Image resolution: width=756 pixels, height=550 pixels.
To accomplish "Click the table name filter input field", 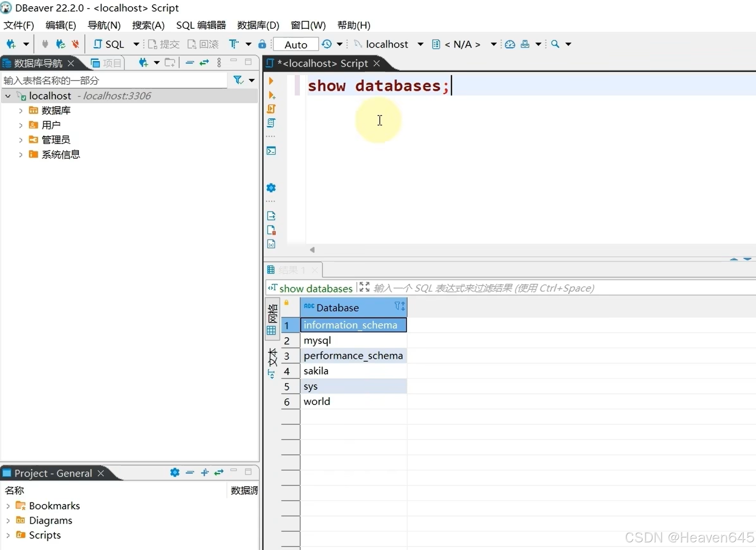I will coord(114,80).
